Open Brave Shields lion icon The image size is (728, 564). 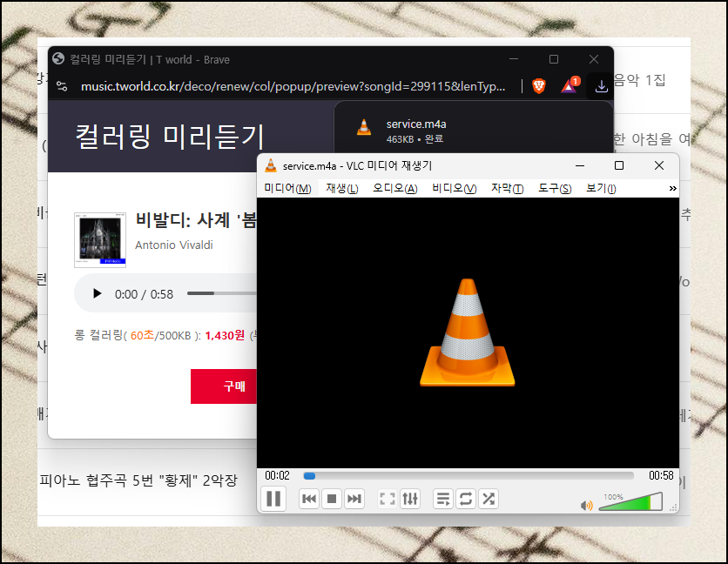coord(538,86)
